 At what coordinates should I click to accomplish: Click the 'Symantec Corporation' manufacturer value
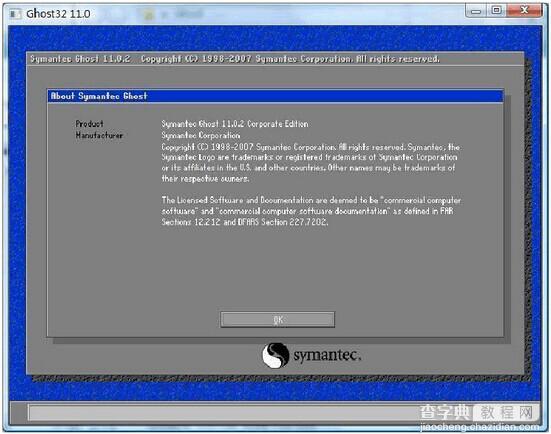[x=201, y=135]
